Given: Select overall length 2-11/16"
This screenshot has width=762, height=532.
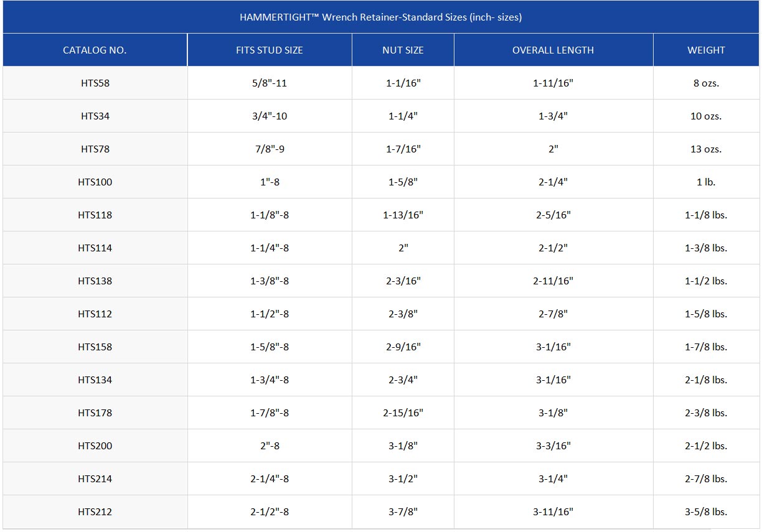Looking at the screenshot, I should click(553, 281).
